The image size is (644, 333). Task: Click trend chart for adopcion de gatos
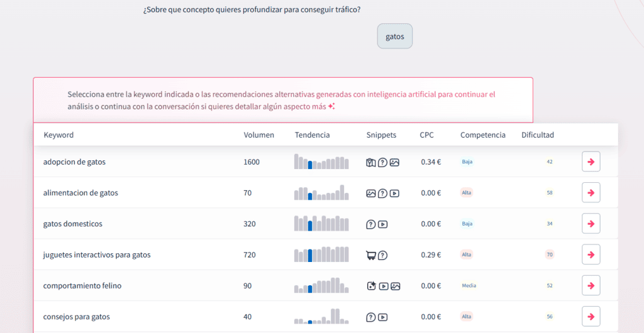[321, 161]
